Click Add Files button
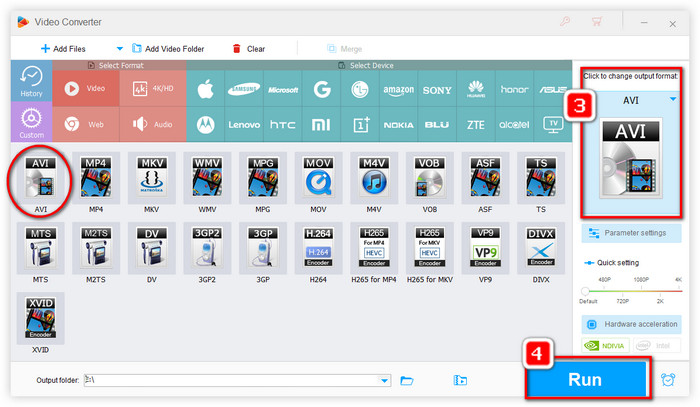This screenshot has height=407, width=700. pos(63,49)
